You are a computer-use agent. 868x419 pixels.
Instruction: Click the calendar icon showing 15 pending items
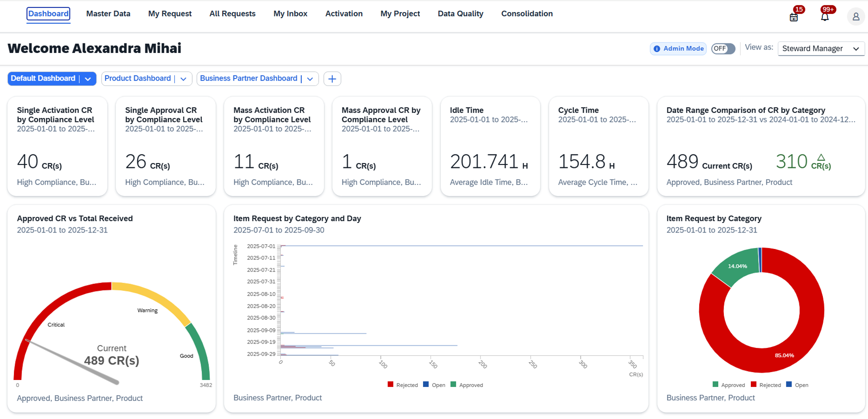tap(794, 16)
